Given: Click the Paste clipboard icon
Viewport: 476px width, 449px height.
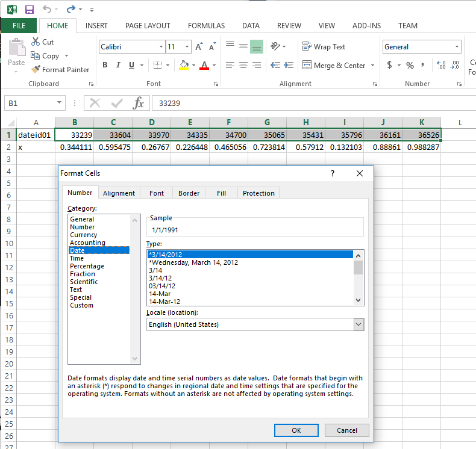Looking at the screenshot, I should point(17,48).
